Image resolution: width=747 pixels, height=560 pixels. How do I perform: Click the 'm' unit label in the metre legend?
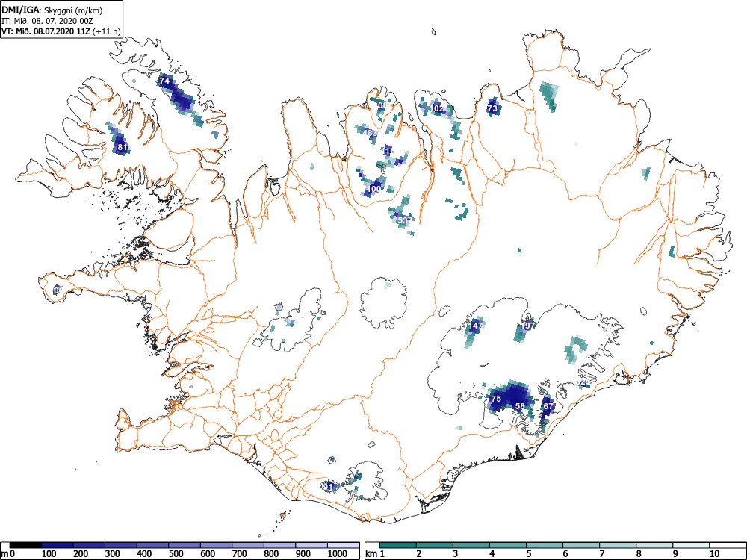[x=4, y=554]
